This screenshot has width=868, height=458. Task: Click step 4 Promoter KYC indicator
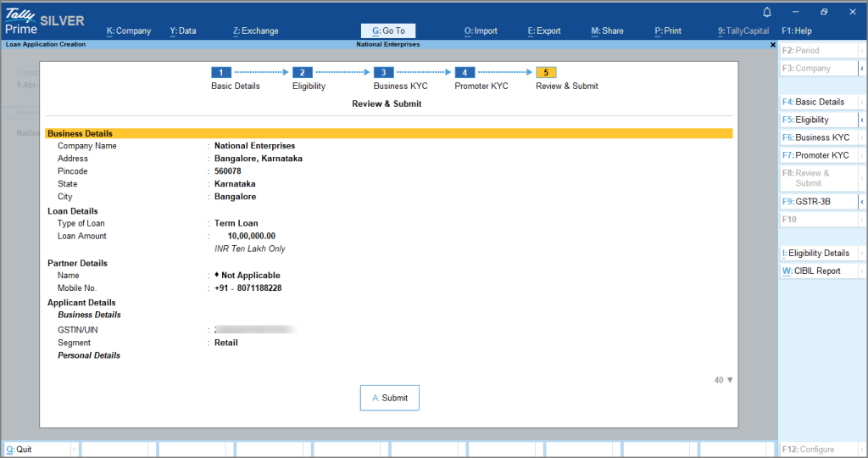coord(465,73)
